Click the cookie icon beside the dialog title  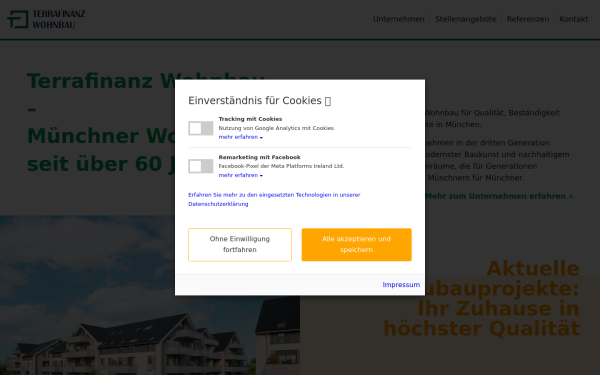tap(328, 101)
